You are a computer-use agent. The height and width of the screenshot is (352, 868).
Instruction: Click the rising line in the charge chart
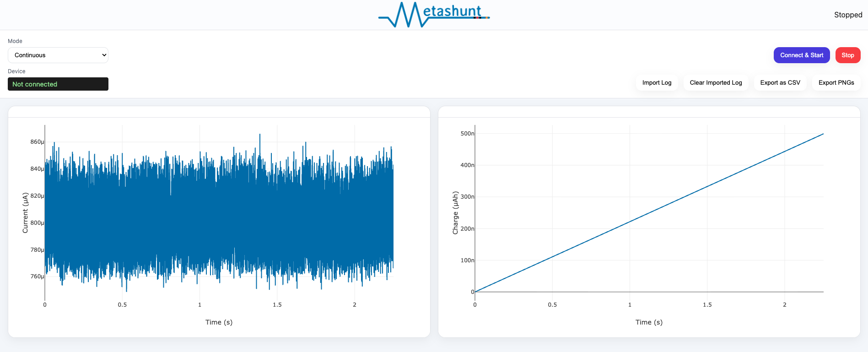pyautogui.click(x=649, y=212)
